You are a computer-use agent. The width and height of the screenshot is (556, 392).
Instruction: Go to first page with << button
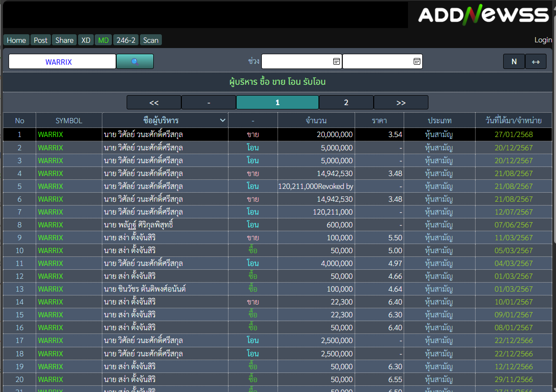[x=154, y=102]
